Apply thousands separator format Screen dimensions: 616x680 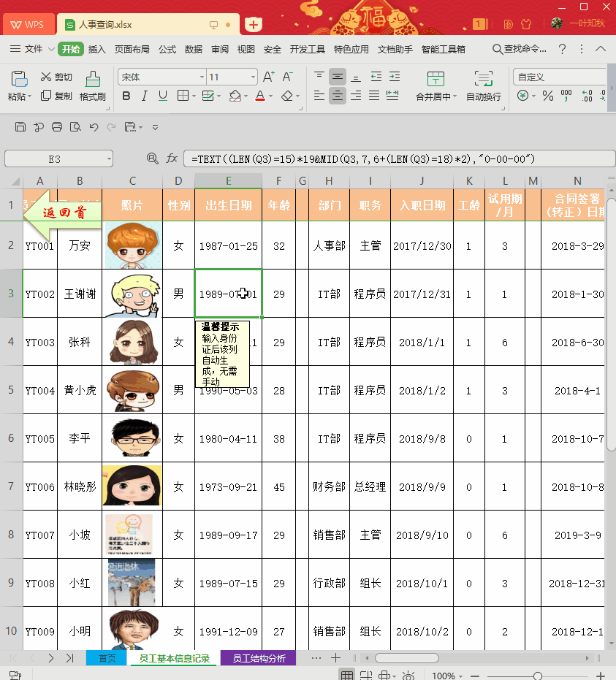pos(566,96)
